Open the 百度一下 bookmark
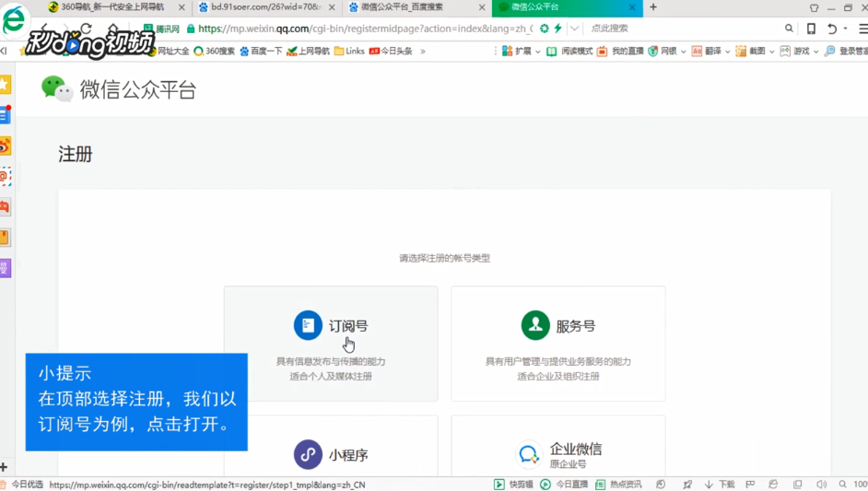This screenshot has width=868, height=491. [x=262, y=51]
